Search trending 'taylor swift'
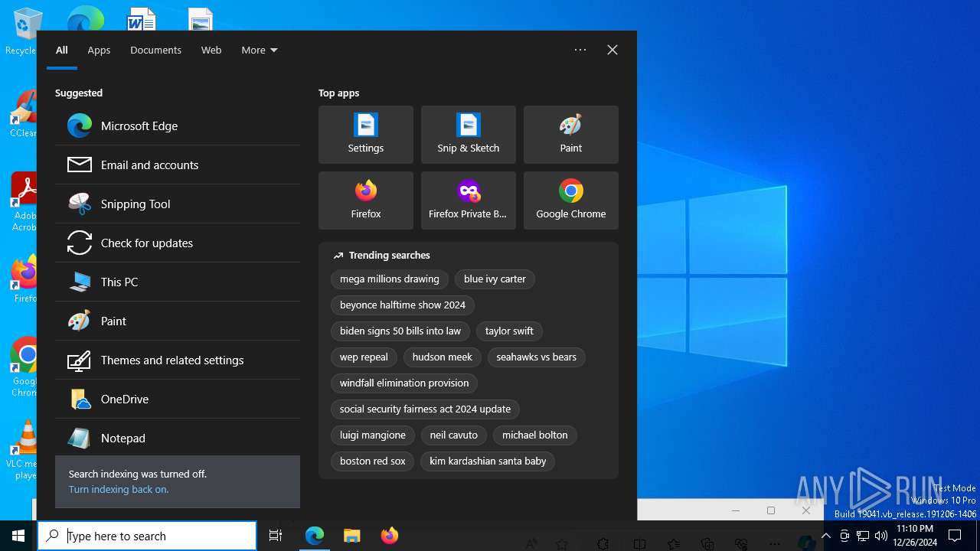 [509, 331]
